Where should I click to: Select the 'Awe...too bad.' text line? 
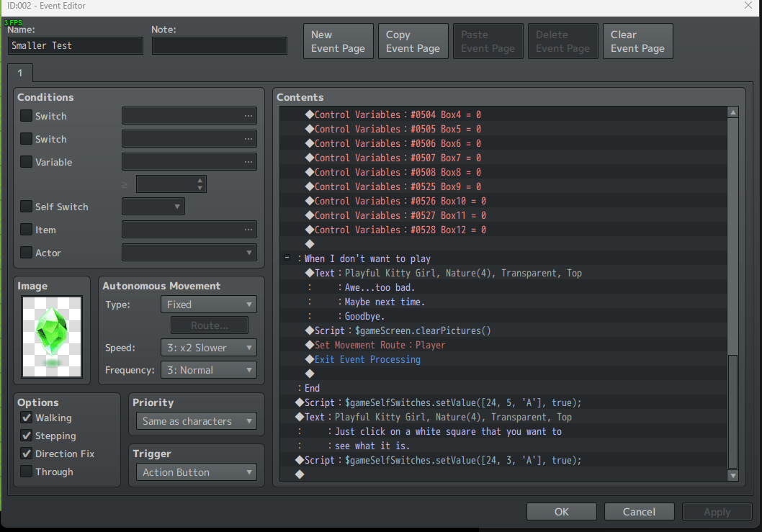click(503, 288)
